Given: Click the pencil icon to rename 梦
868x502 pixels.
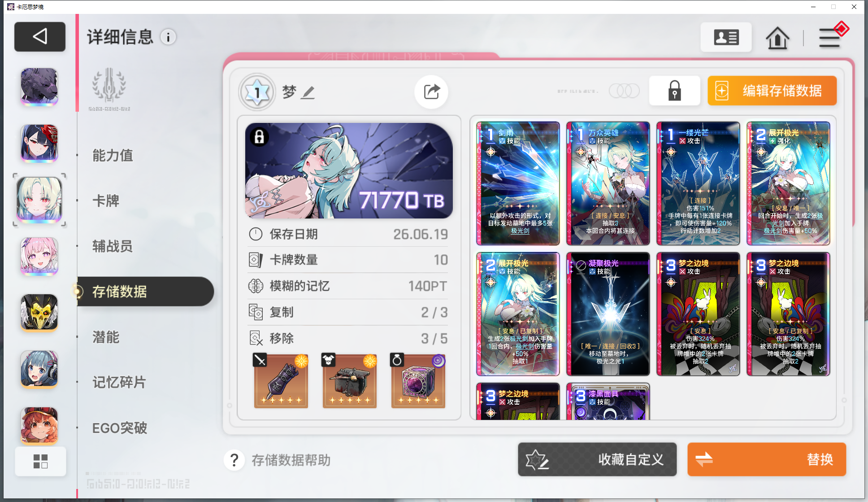Looking at the screenshot, I should pyautogui.click(x=308, y=93).
